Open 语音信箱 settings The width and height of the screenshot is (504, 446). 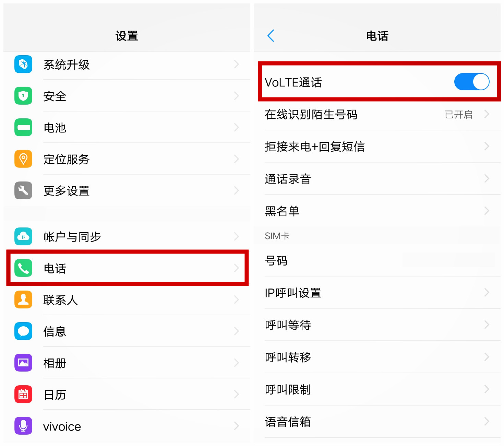point(377,422)
